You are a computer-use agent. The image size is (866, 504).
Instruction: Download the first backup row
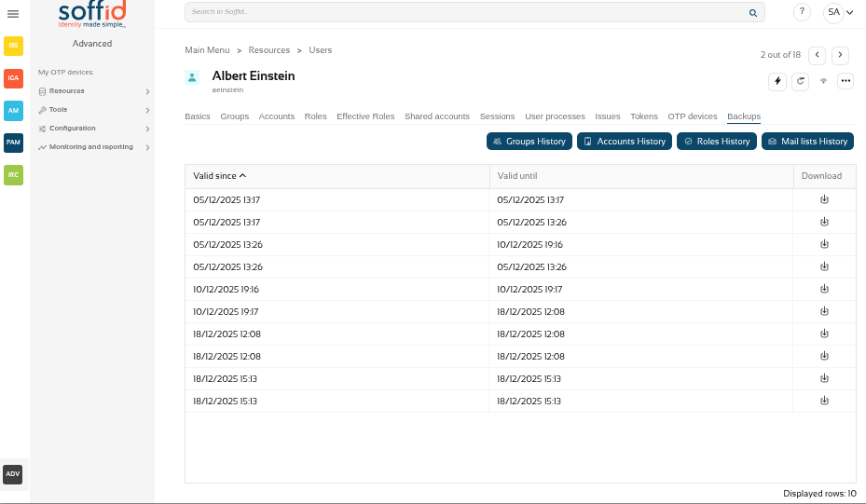click(x=824, y=200)
